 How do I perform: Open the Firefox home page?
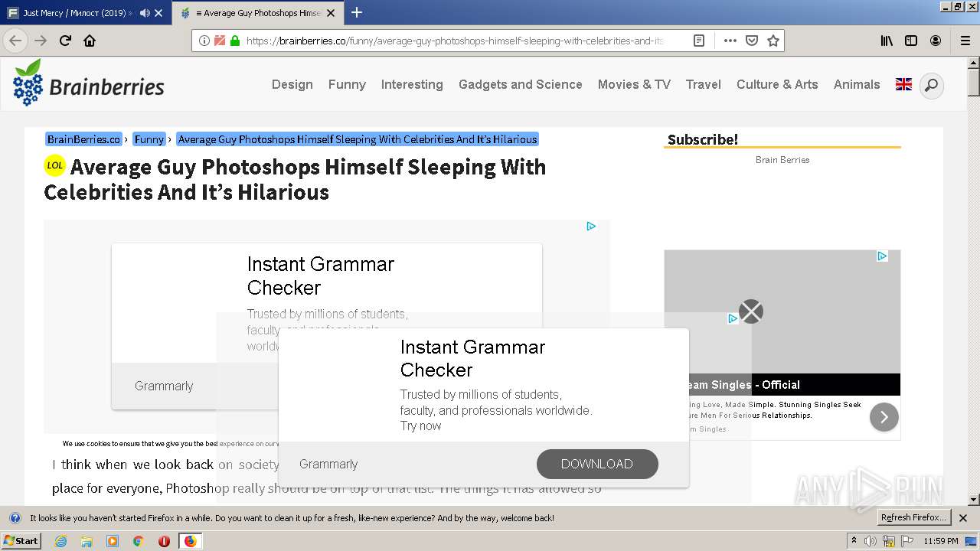click(x=90, y=41)
